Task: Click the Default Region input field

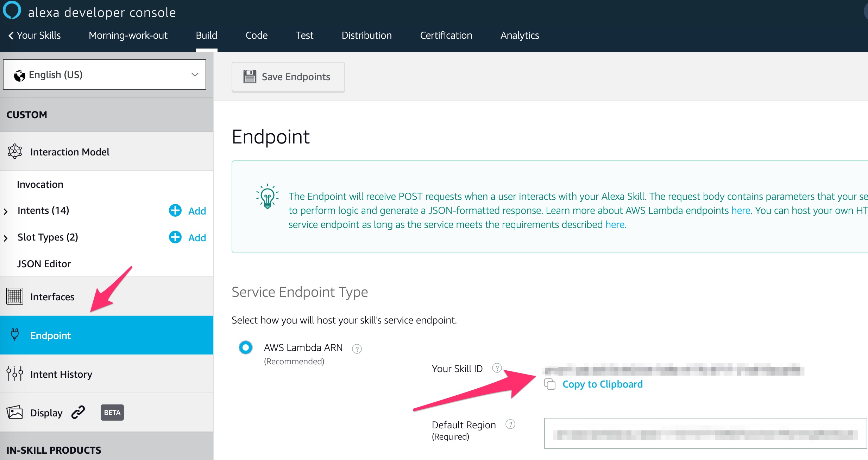Action: 705,433
